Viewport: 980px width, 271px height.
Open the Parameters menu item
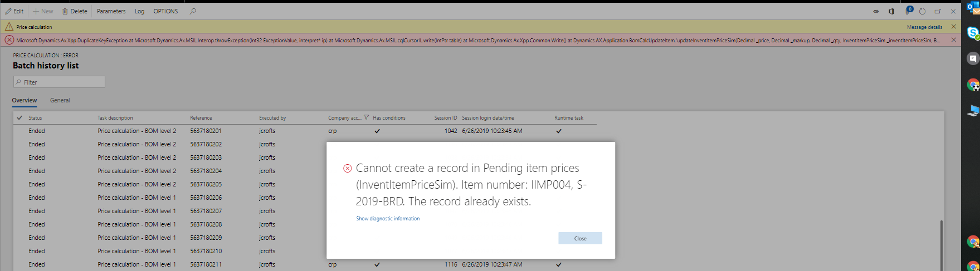tap(111, 11)
